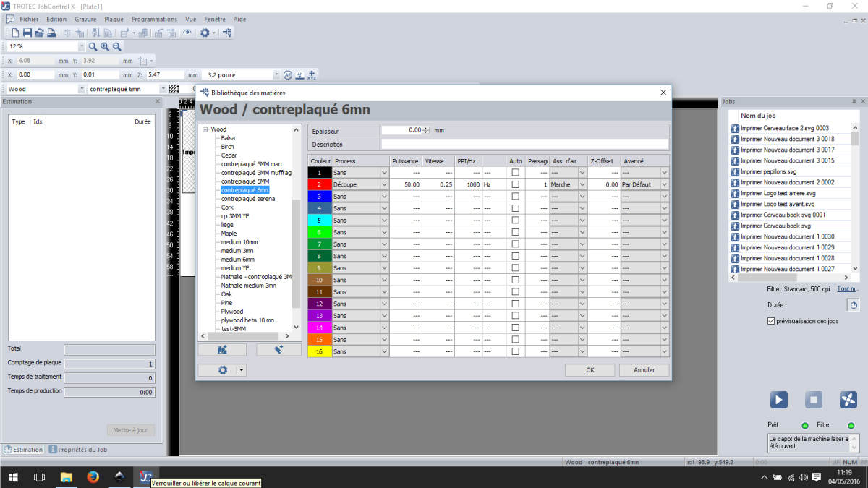868x488 pixels.
Task: Click the play button to start job
Action: 778,399
